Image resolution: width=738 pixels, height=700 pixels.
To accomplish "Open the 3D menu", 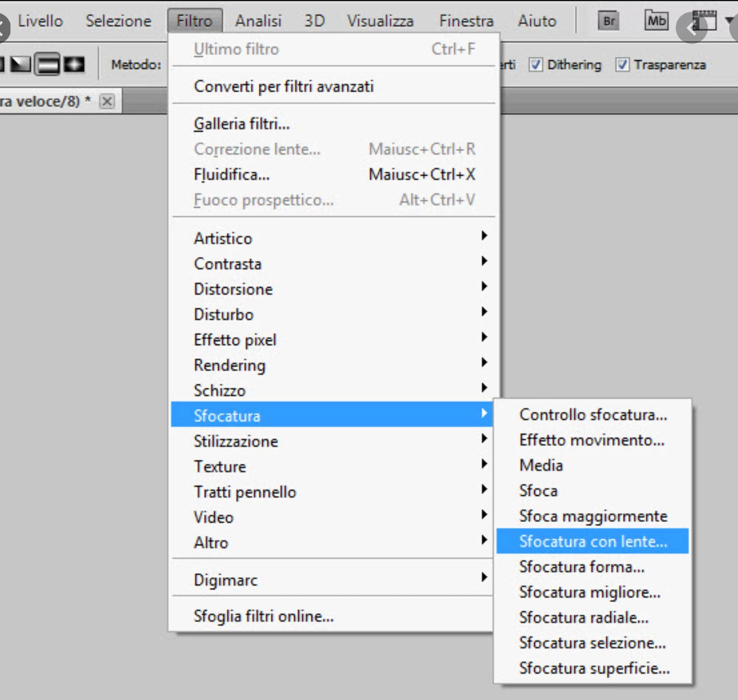I will point(314,21).
